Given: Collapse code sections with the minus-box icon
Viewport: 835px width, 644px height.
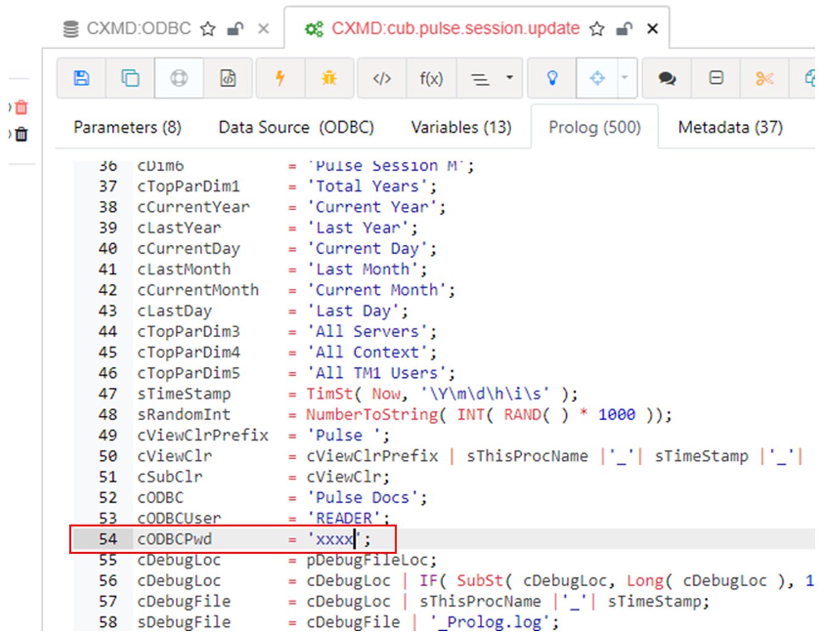Looking at the screenshot, I should pyautogui.click(x=715, y=78).
